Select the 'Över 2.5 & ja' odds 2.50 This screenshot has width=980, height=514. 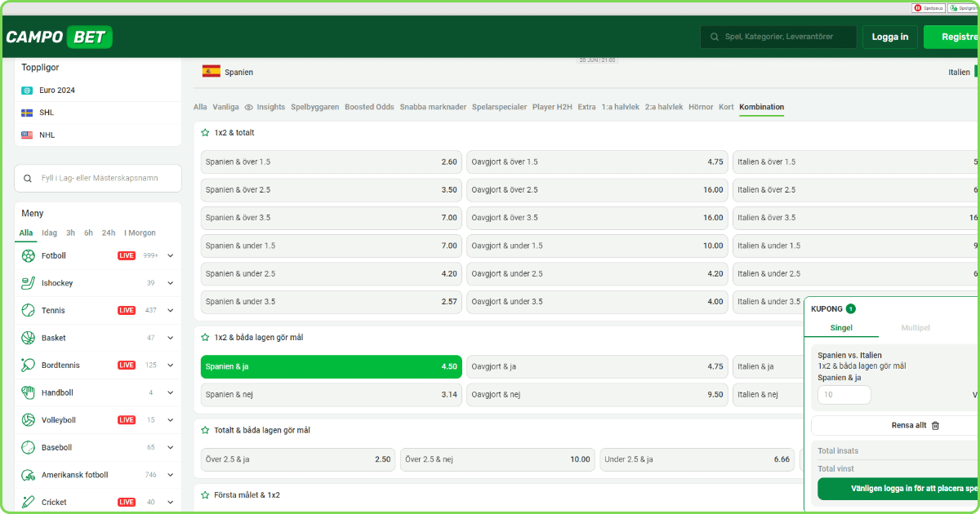point(298,459)
